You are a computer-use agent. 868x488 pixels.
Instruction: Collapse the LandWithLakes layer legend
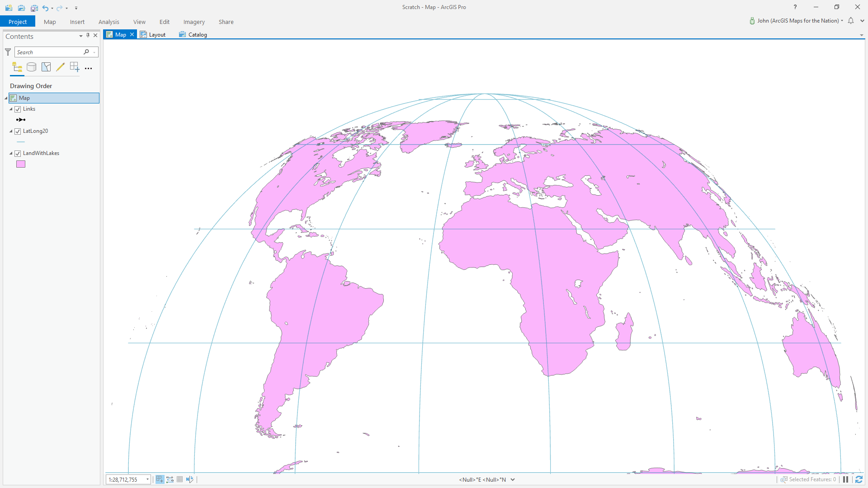tap(11, 154)
